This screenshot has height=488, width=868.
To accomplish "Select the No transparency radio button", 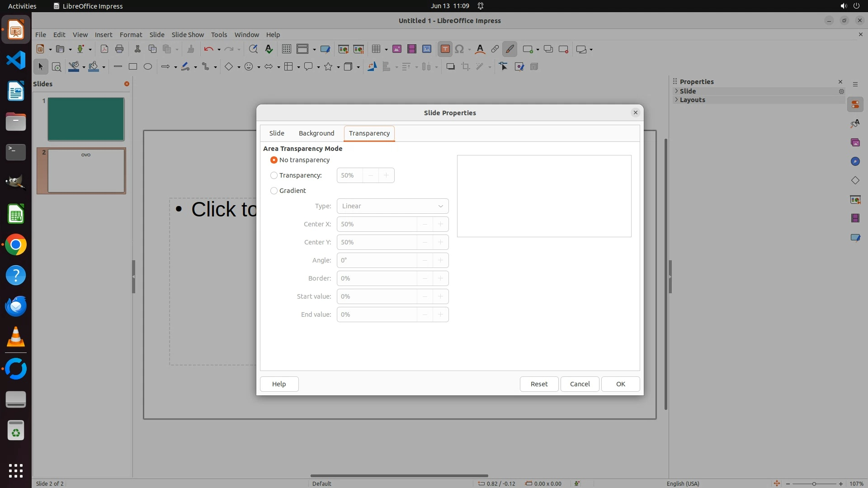I will 274,160.
